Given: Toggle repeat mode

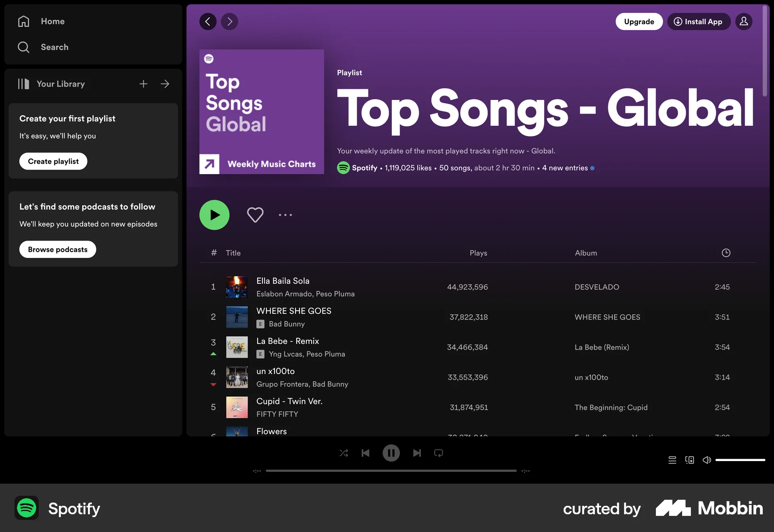Looking at the screenshot, I should point(438,453).
